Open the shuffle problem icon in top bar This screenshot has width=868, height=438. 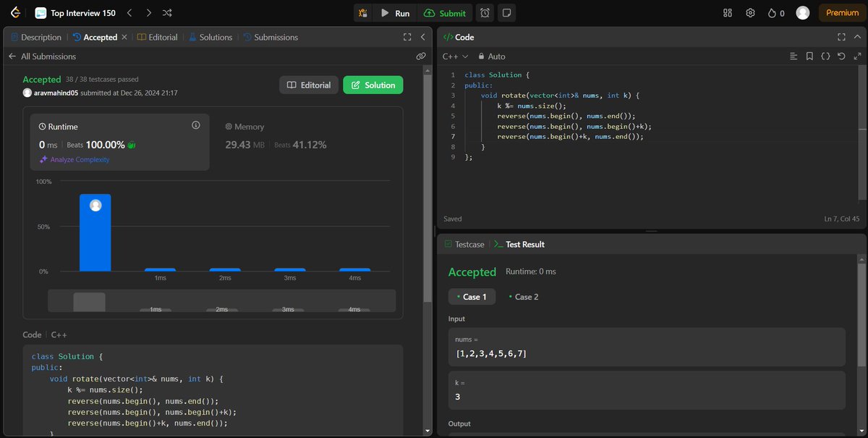tap(166, 12)
